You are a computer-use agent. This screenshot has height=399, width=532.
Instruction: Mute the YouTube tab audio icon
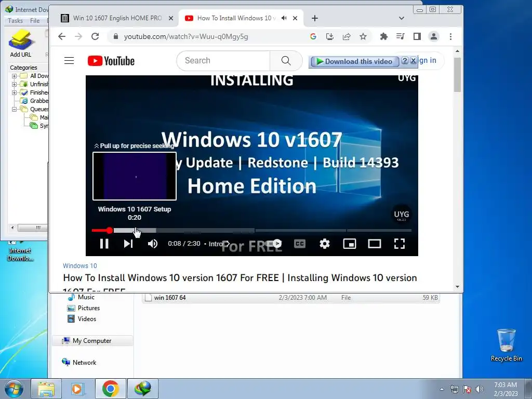(x=284, y=18)
